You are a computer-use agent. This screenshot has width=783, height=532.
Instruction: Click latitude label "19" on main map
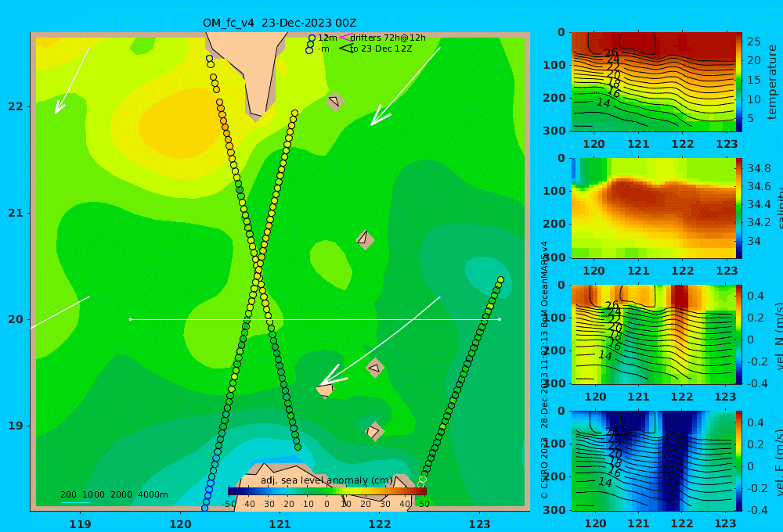tap(16, 426)
